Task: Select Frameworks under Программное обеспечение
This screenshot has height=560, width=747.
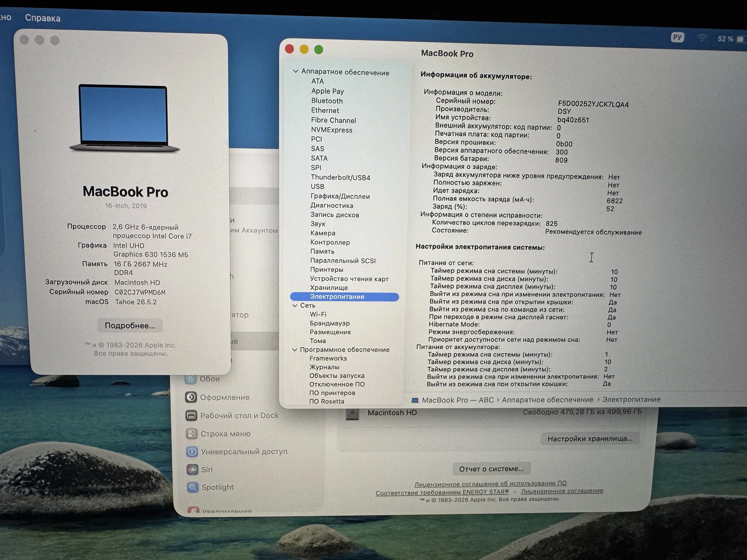Action: (328, 359)
